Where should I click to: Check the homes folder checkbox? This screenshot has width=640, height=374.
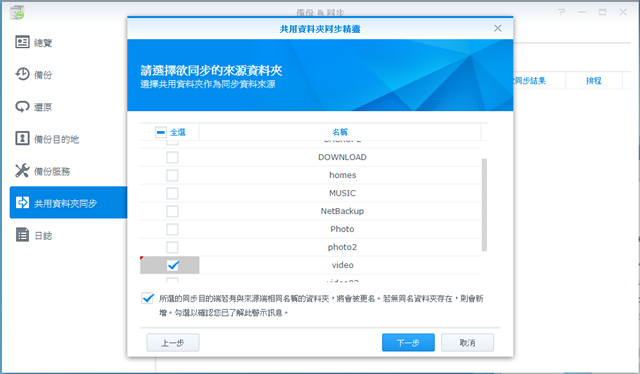[x=172, y=175]
